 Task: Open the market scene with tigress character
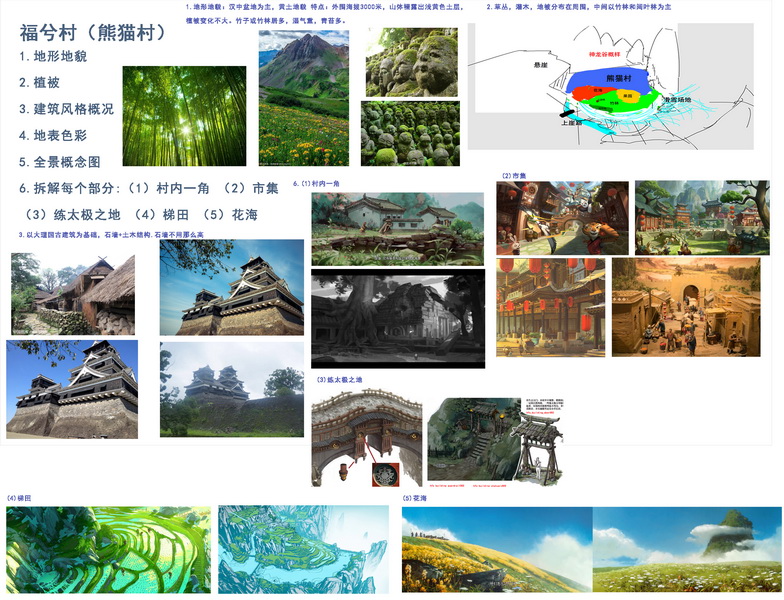[562, 218]
